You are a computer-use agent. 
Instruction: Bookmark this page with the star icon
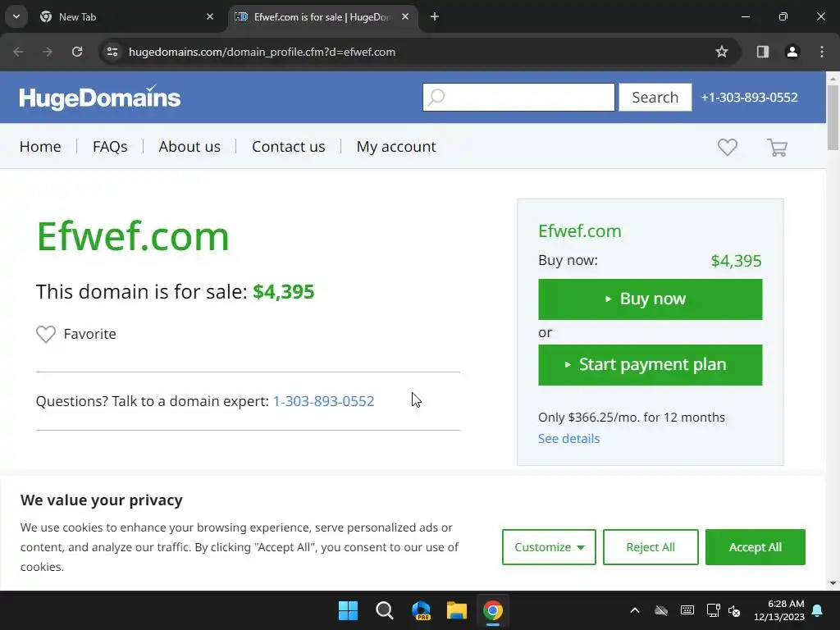pyautogui.click(x=722, y=52)
